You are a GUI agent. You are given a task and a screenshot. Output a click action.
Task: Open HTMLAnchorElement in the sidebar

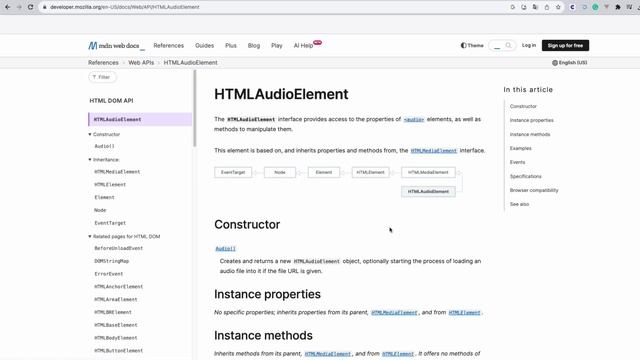pos(118,287)
